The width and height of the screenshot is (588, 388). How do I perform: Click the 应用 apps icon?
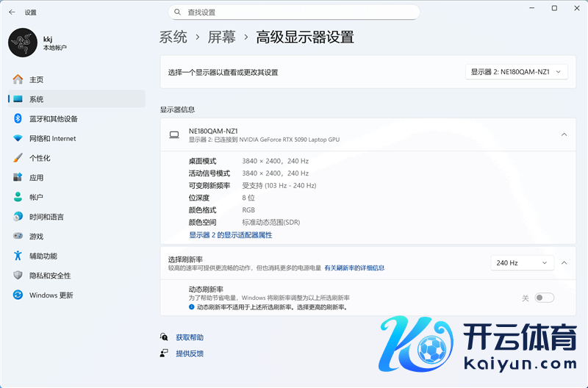(18, 178)
